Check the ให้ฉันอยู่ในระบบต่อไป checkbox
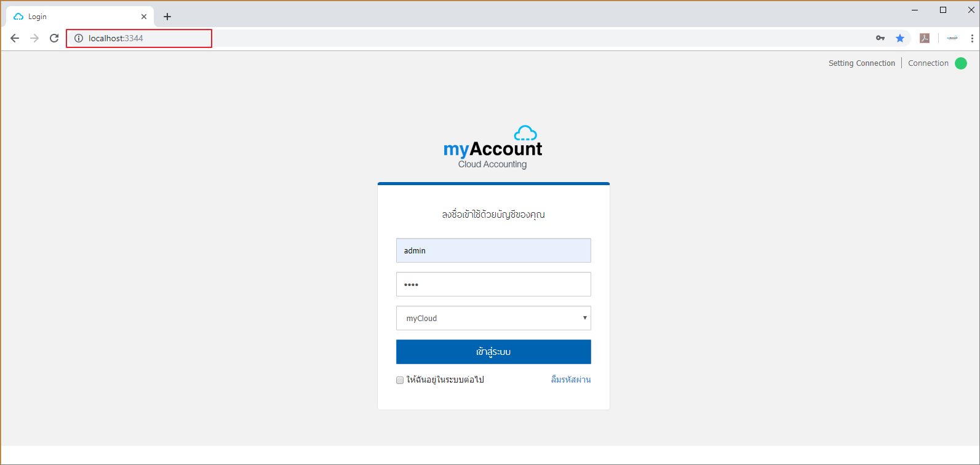 point(400,380)
